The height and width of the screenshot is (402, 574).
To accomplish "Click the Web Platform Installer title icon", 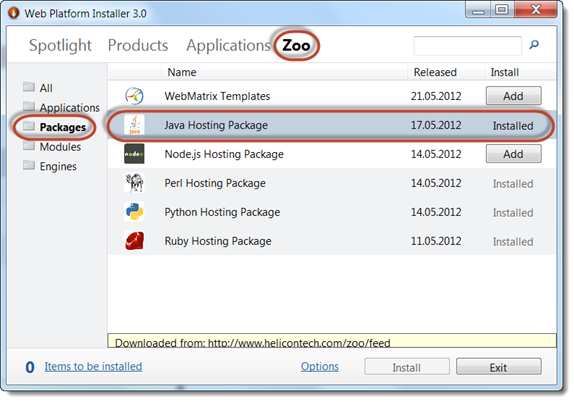I will [x=14, y=13].
